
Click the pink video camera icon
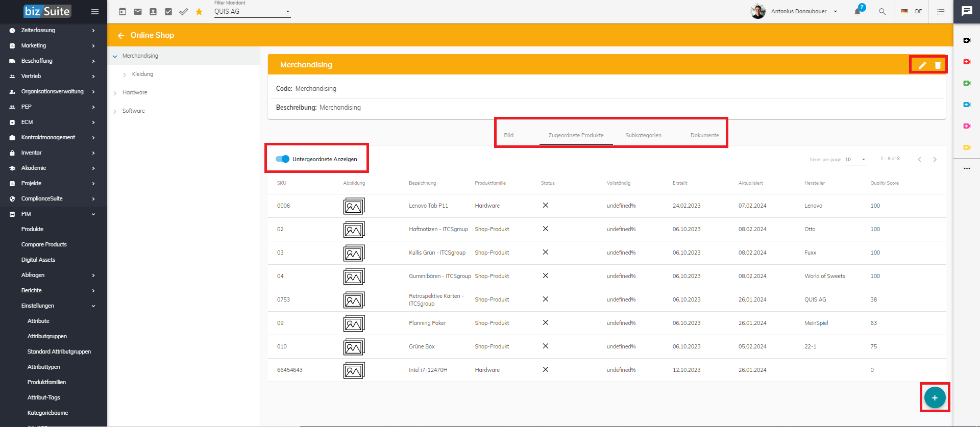[x=967, y=126]
